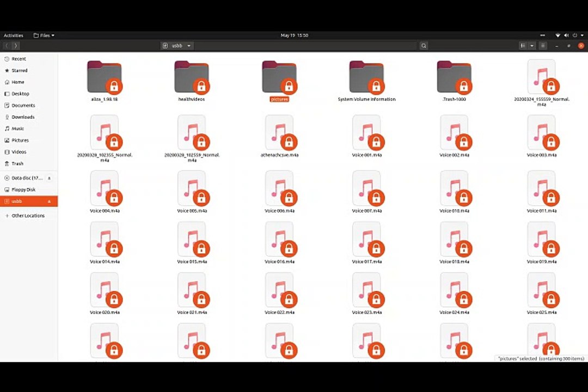Open Downloads in the sidebar
Image resolution: width=588 pixels, height=392 pixels.
point(29,117)
